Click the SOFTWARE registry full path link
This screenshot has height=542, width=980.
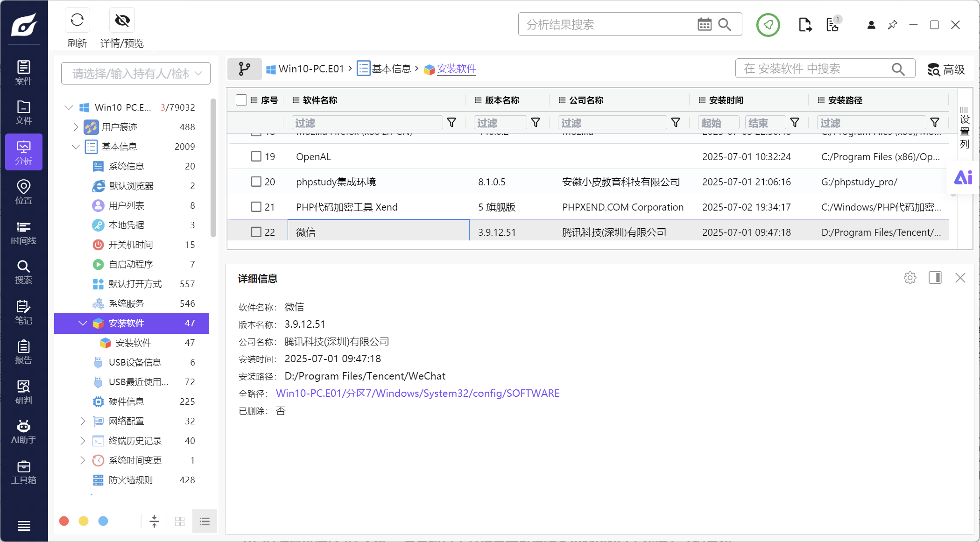pyautogui.click(x=418, y=394)
